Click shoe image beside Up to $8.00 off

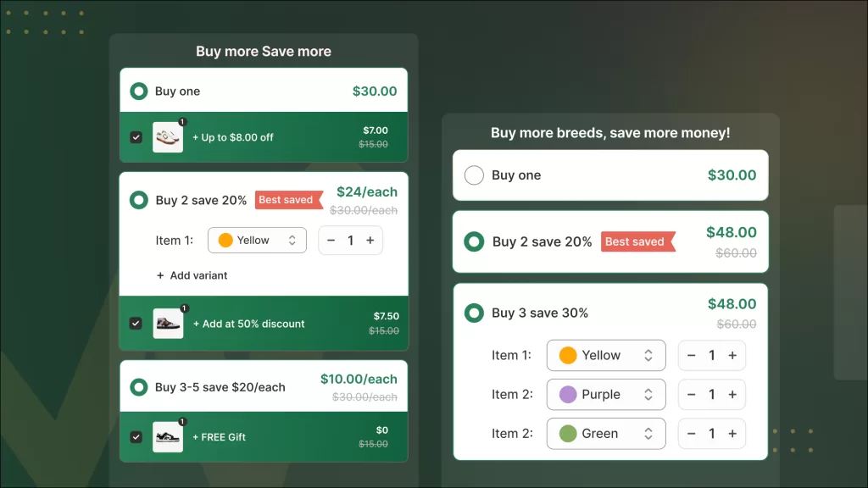[168, 137]
